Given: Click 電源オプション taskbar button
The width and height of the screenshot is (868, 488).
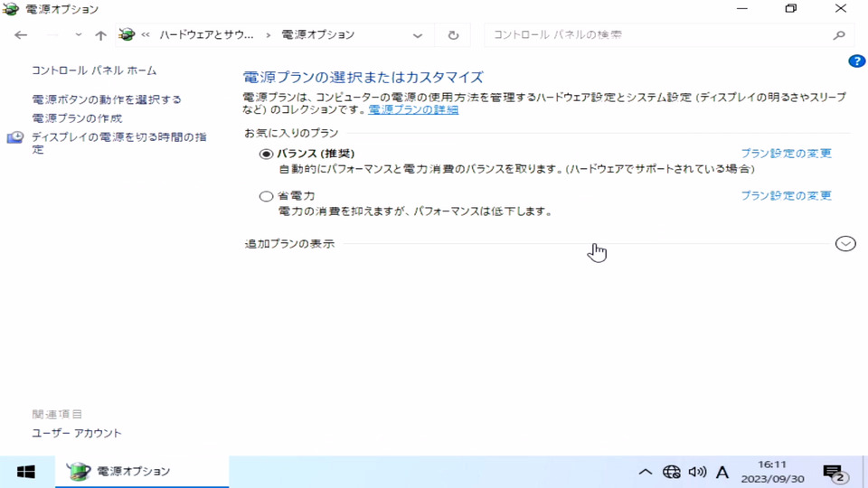Looking at the screenshot, I should pos(142,472).
